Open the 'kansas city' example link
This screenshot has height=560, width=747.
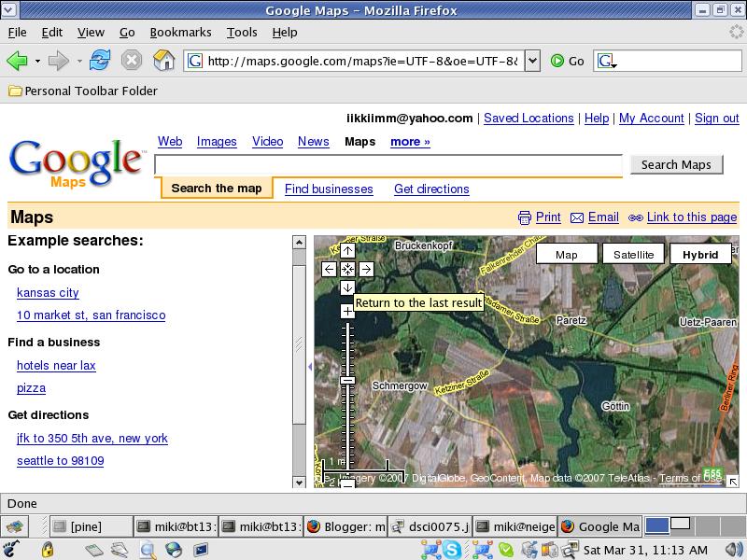coord(48,292)
